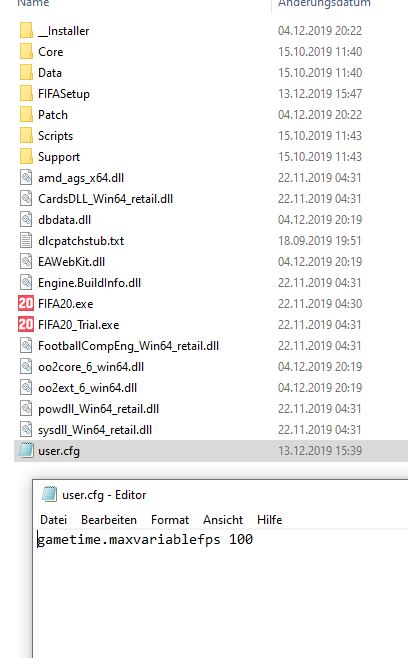Click the dlcpatchstub.txt text file icon
This screenshot has width=408, height=658.
tap(26, 240)
